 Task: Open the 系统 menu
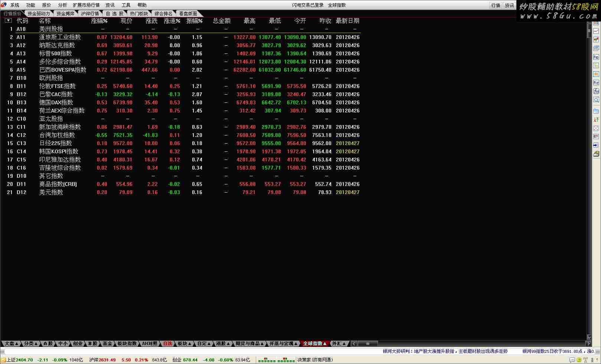[x=15, y=5]
